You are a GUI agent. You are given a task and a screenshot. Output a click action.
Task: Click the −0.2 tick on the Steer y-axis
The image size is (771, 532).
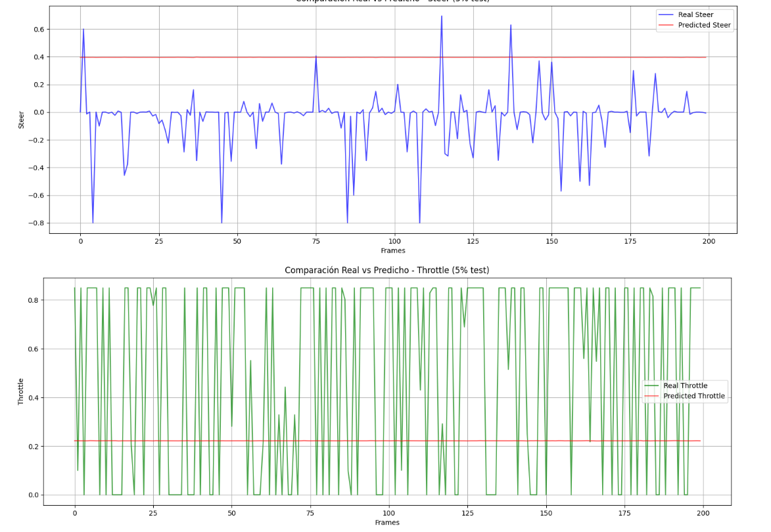click(36, 140)
